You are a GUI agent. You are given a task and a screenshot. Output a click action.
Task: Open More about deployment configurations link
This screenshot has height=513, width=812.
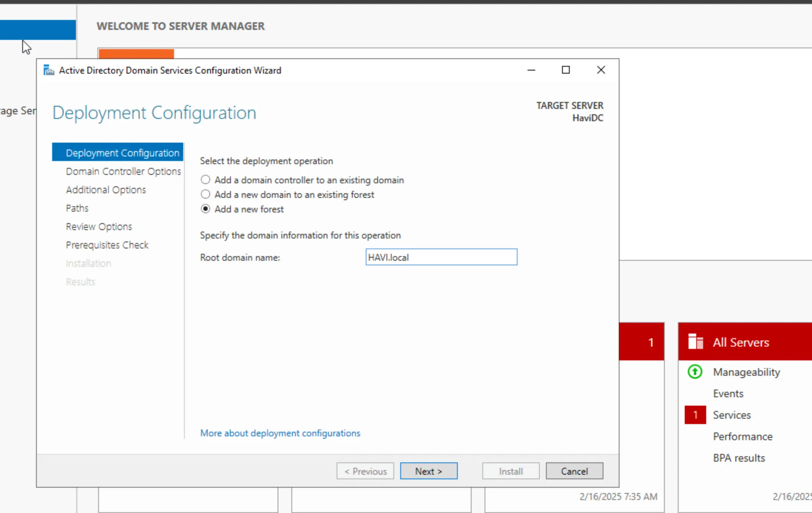click(x=280, y=433)
